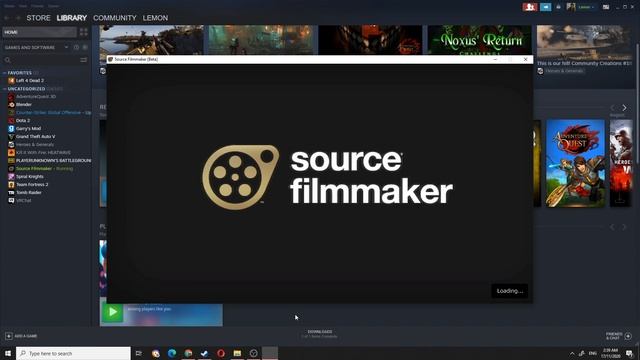Click the Garry's Mod icon in sidebar
The height and width of the screenshot is (360, 640).
coord(11,129)
